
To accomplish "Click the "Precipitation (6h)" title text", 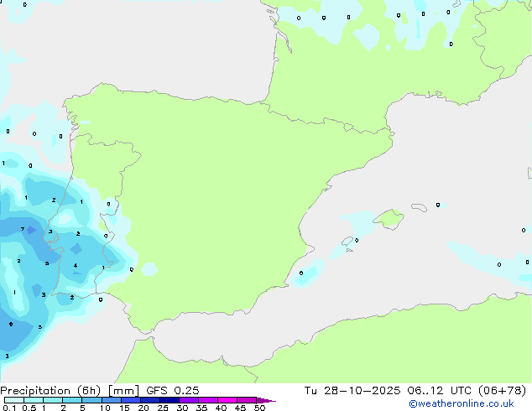I will (50, 391).
